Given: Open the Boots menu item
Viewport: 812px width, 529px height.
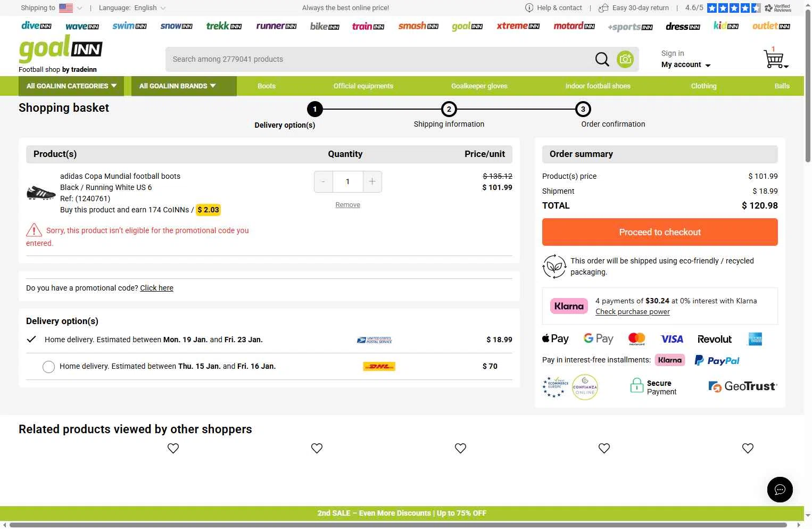Looking at the screenshot, I should [267, 86].
